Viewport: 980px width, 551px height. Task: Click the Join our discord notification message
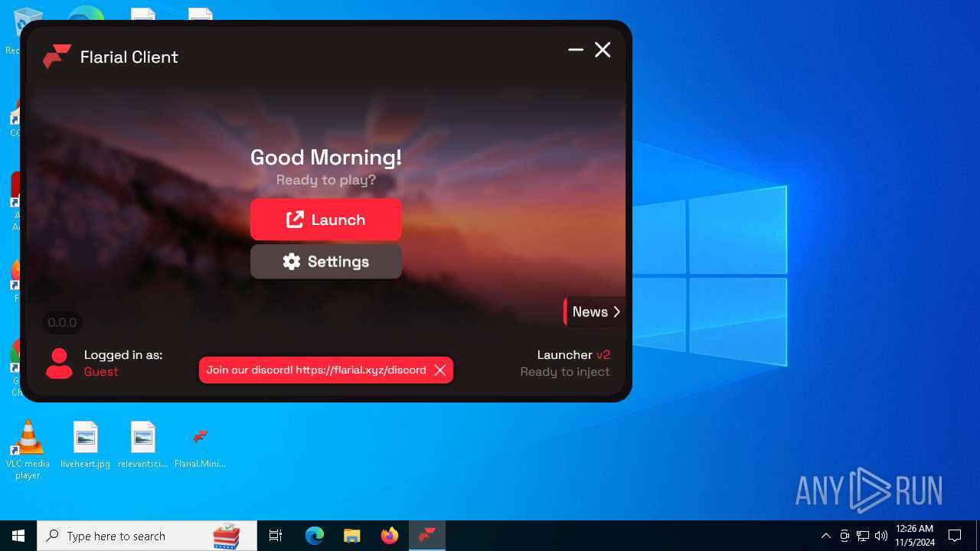point(316,370)
